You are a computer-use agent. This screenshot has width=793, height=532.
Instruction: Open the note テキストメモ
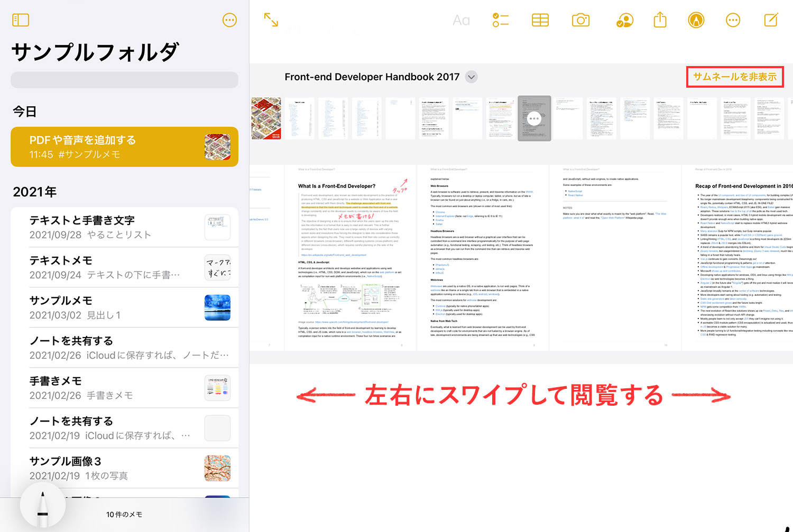pos(124,267)
